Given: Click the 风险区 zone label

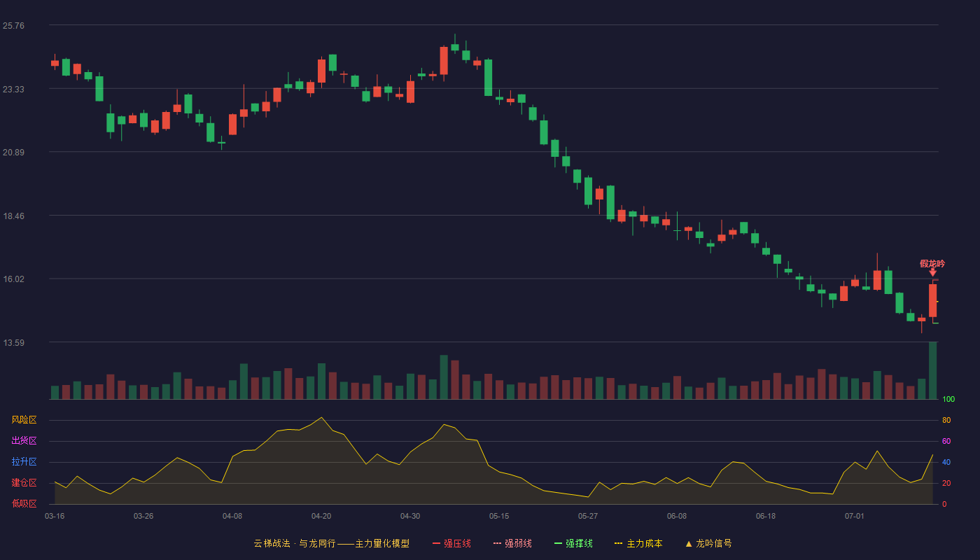Looking at the screenshot, I should click(x=24, y=420).
